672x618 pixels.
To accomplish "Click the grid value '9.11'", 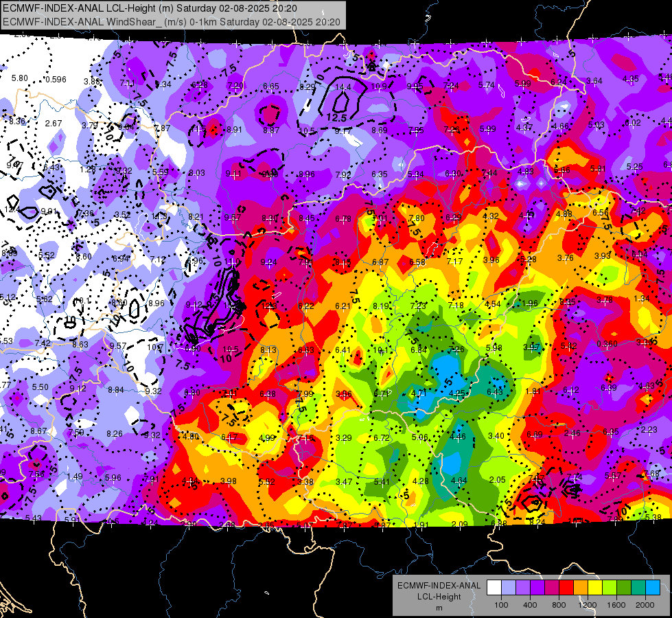I will 233,174.
